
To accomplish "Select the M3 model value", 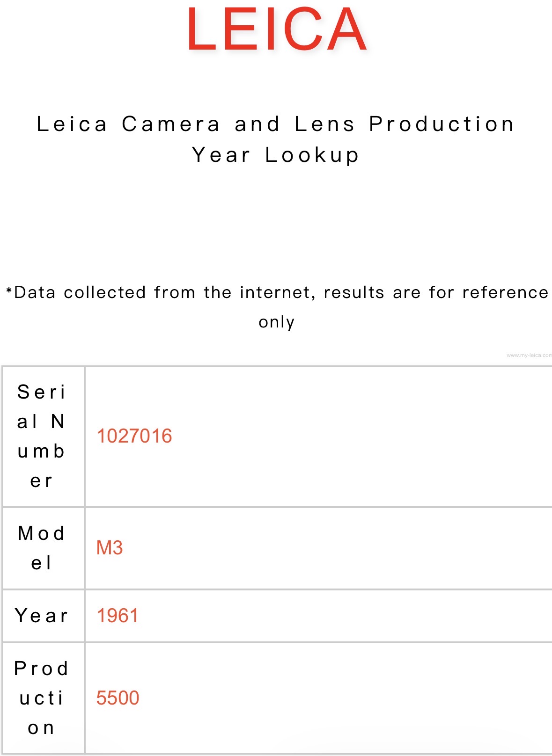I will tap(110, 548).
